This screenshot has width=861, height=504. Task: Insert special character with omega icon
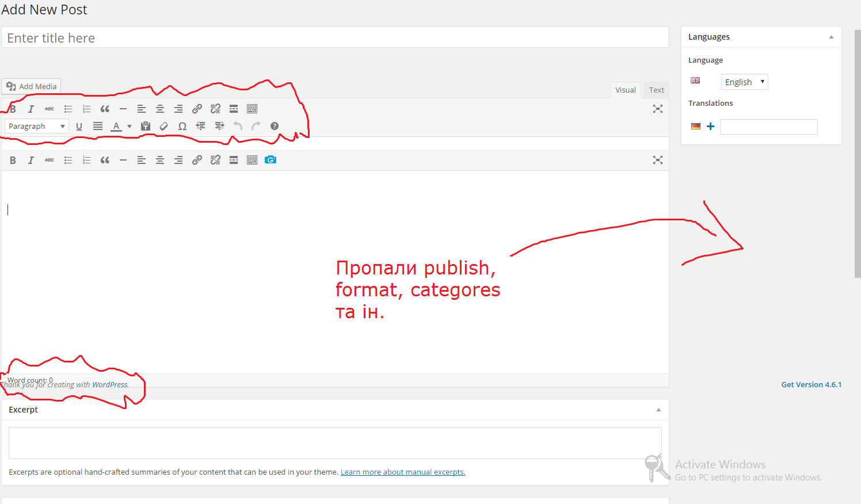pos(182,127)
